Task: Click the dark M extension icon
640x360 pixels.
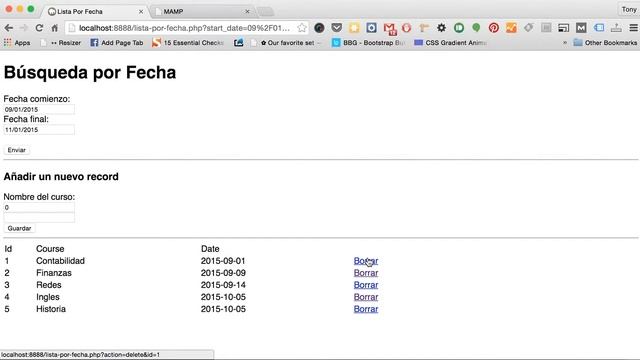Action: pyautogui.click(x=581, y=28)
